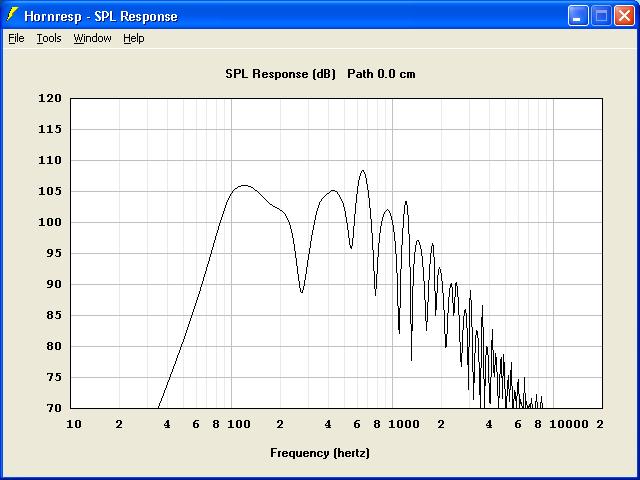Click the 110 dB y-axis label
This screenshot has height=480, width=640.
[x=50, y=160]
